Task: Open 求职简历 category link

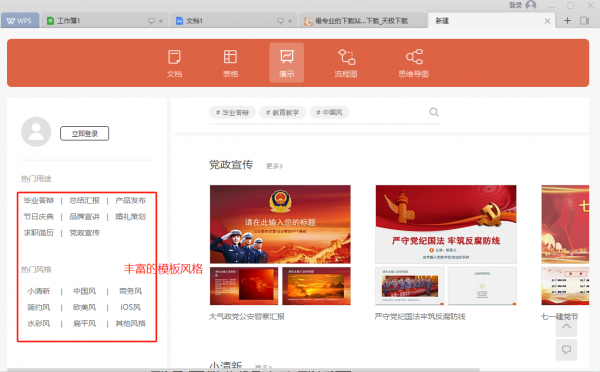Action: click(39, 233)
